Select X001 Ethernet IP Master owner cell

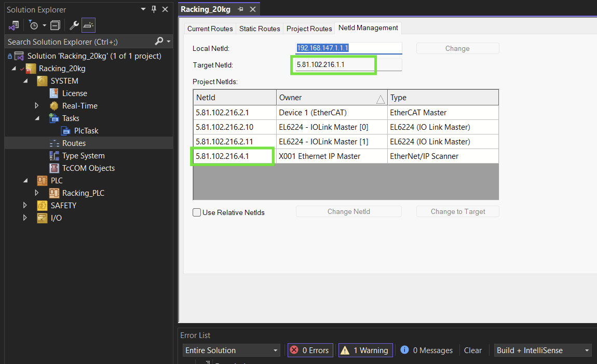coord(332,156)
